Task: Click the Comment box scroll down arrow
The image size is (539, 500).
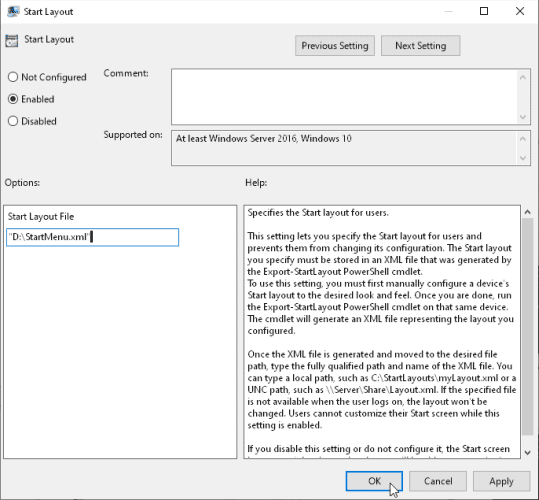Action: click(523, 117)
